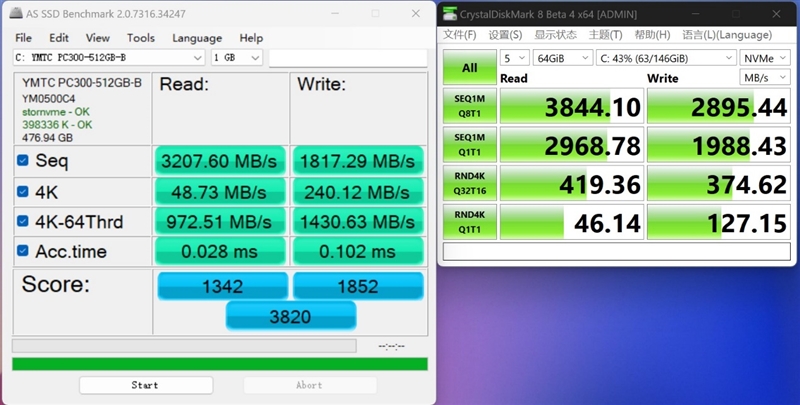Click the green progress bar in AS SSD
This screenshot has height=405, width=800.
(220, 364)
